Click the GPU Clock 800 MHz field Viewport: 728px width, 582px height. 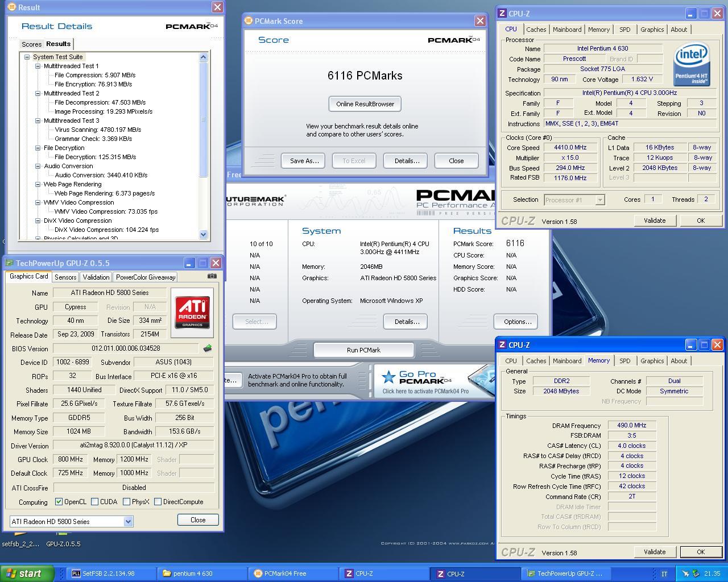pos(71,459)
